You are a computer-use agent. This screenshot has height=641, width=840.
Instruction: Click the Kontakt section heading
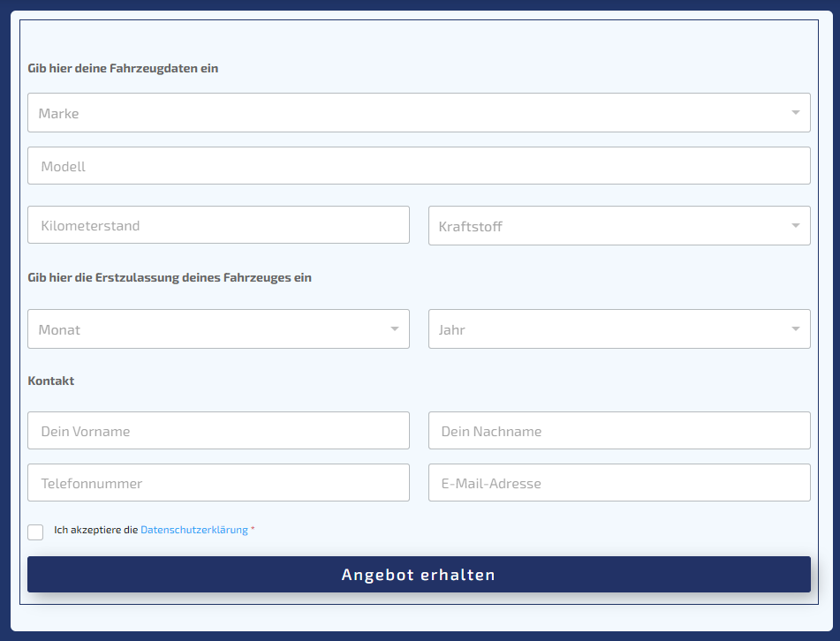(x=51, y=381)
